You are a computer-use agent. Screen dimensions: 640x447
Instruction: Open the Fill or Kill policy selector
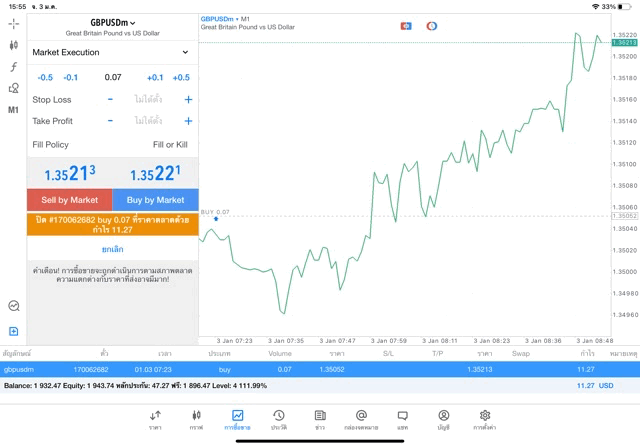pos(170,145)
